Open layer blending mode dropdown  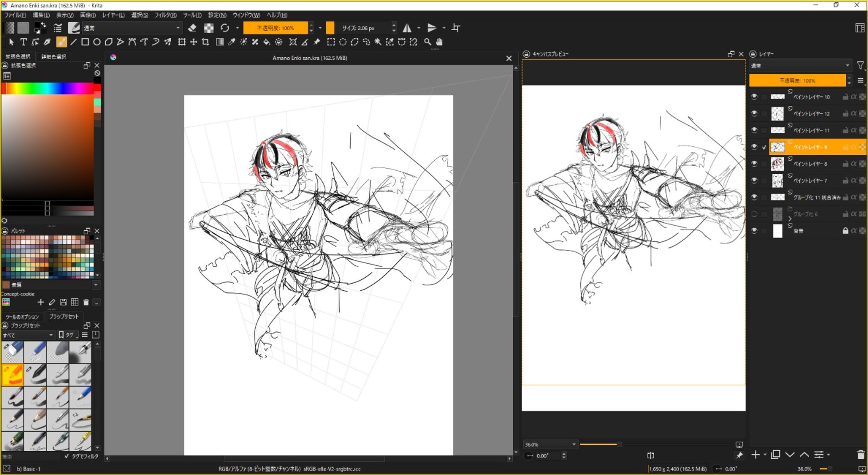click(800, 66)
